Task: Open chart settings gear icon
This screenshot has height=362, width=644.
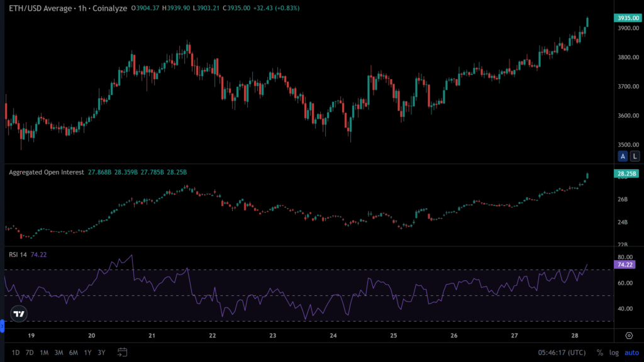Action: point(628,335)
